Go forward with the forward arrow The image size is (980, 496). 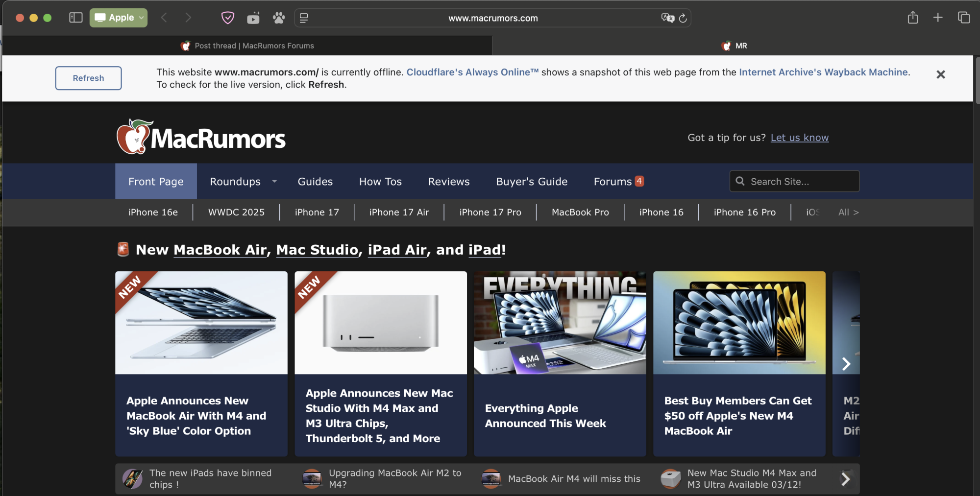188,18
